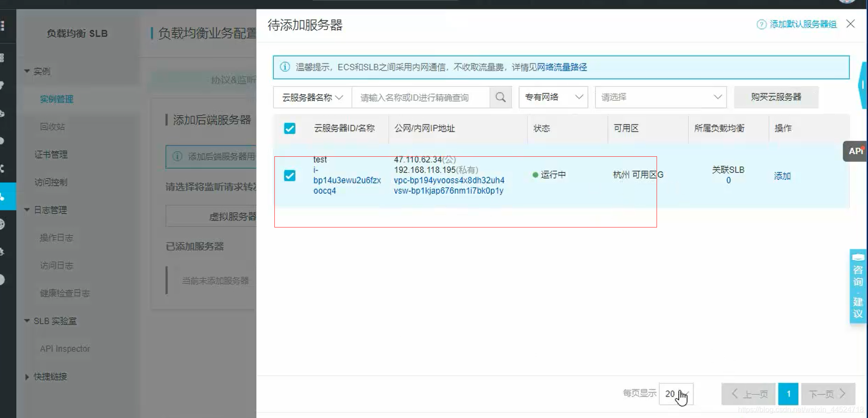The image size is (868, 418).
Task: Click the 协议&监听 step tab
Action: [234, 80]
